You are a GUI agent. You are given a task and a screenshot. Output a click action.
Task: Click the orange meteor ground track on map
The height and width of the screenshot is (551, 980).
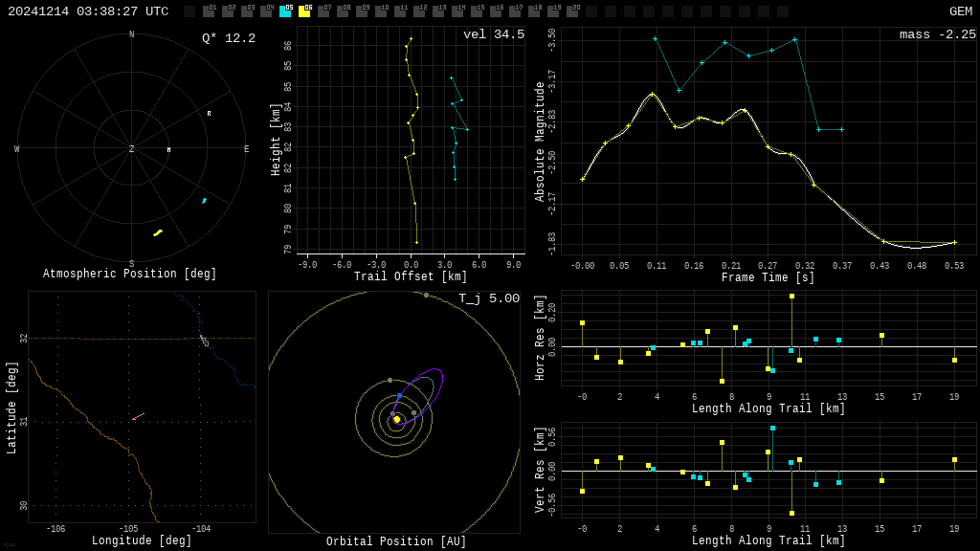(x=138, y=416)
